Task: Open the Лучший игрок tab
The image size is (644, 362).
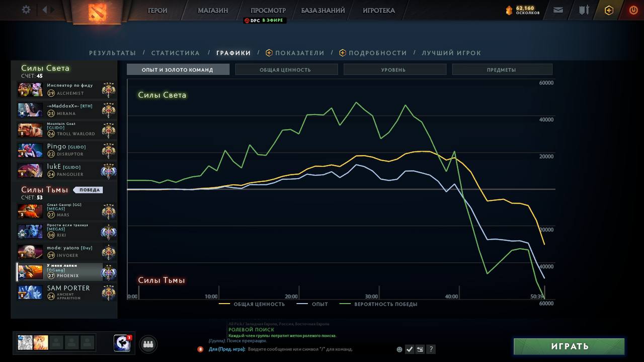Action: click(451, 53)
